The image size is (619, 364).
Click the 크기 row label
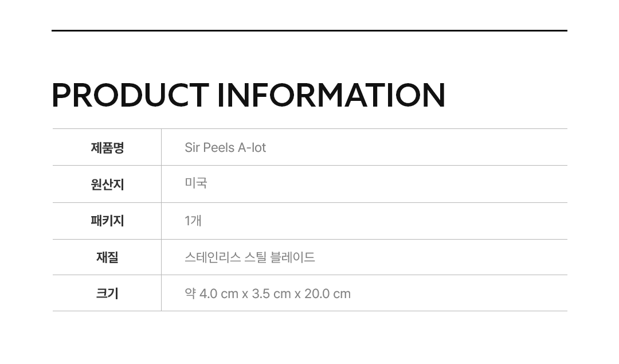click(107, 293)
